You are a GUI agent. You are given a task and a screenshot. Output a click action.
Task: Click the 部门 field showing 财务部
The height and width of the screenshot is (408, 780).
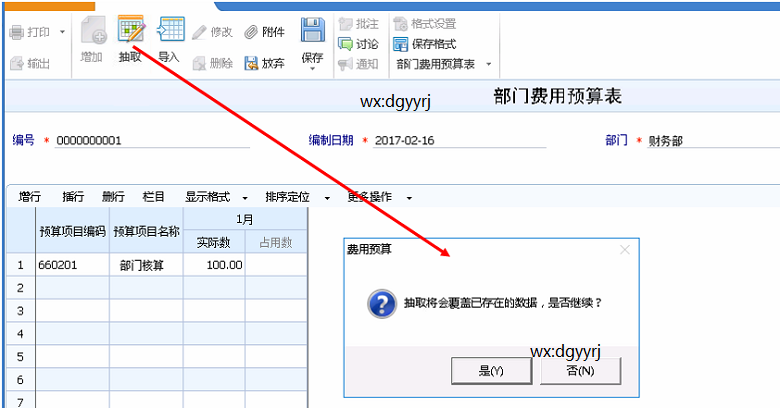click(x=713, y=141)
